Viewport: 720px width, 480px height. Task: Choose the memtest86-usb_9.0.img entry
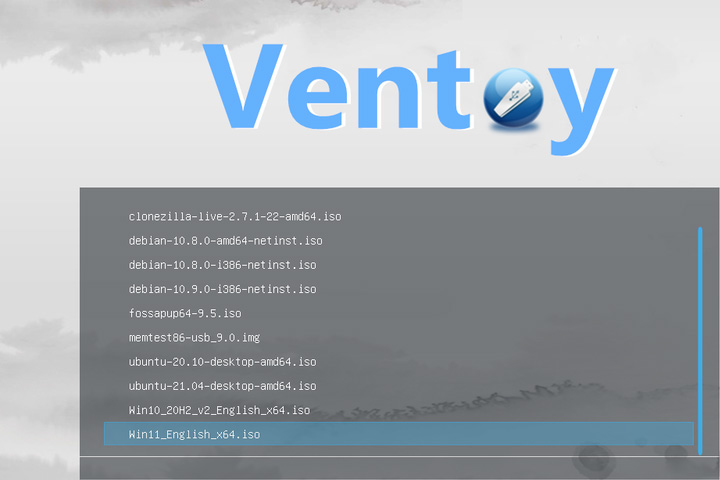194,338
